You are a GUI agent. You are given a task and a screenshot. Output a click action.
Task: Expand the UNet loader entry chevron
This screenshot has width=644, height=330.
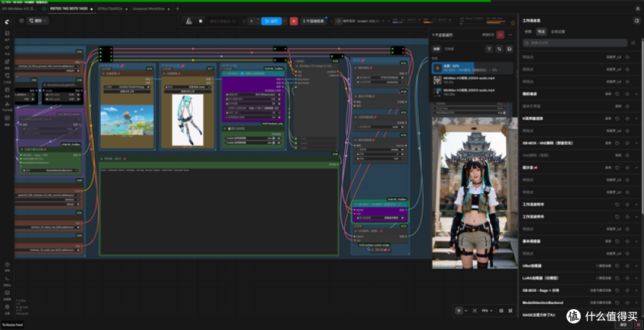click(637, 266)
